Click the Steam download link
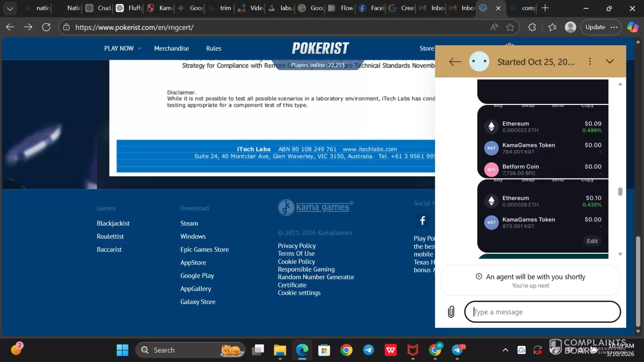 pyautogui.click(x=189, y=223)
